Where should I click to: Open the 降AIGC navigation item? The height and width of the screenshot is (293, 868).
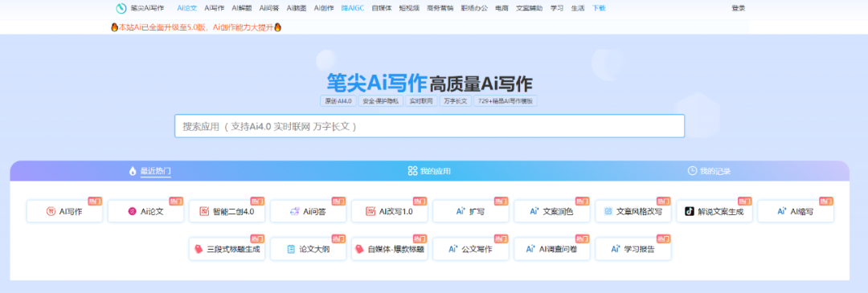point(353,8)
